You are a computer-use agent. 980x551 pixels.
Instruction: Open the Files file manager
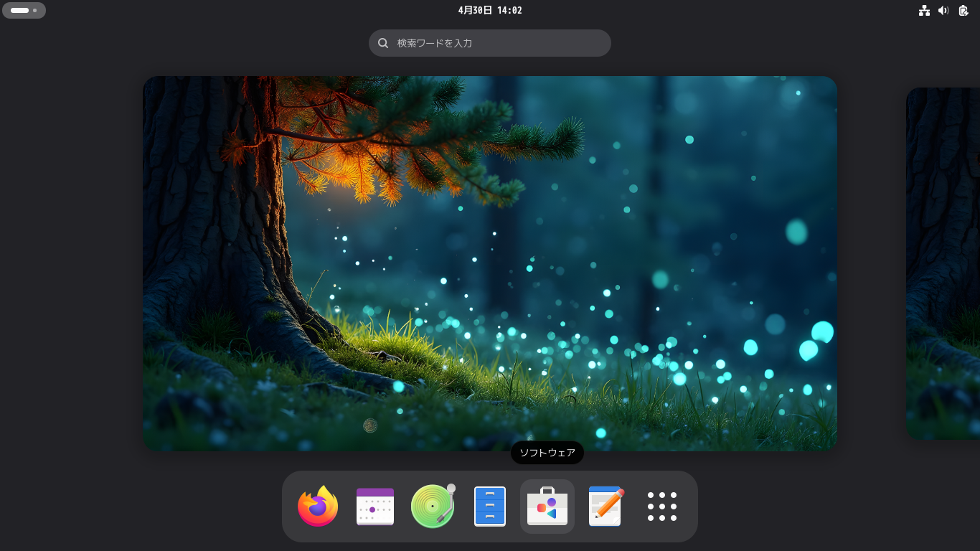[x=490, y=507]
